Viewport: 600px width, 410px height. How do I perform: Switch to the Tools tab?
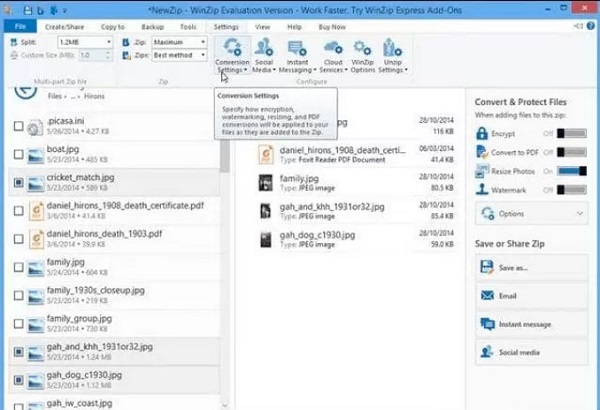click(x=188, y=27)
